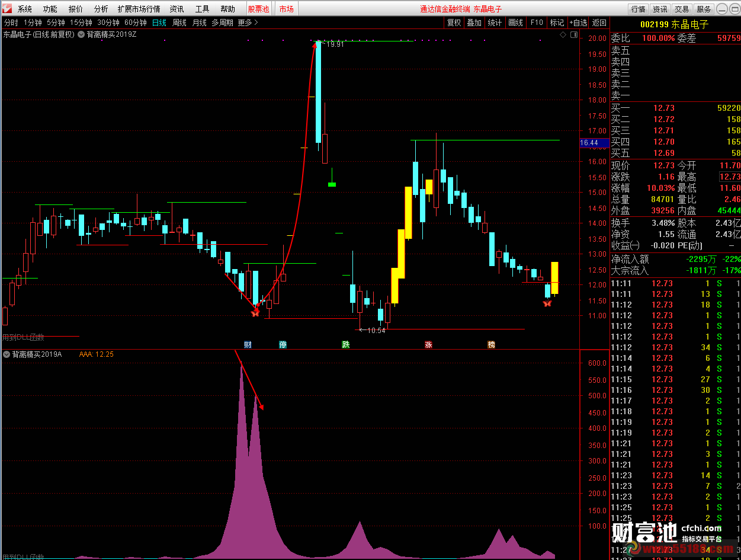Click the 涨 marker icon below the chart
The image size is (741, 560).
[428, 344]
